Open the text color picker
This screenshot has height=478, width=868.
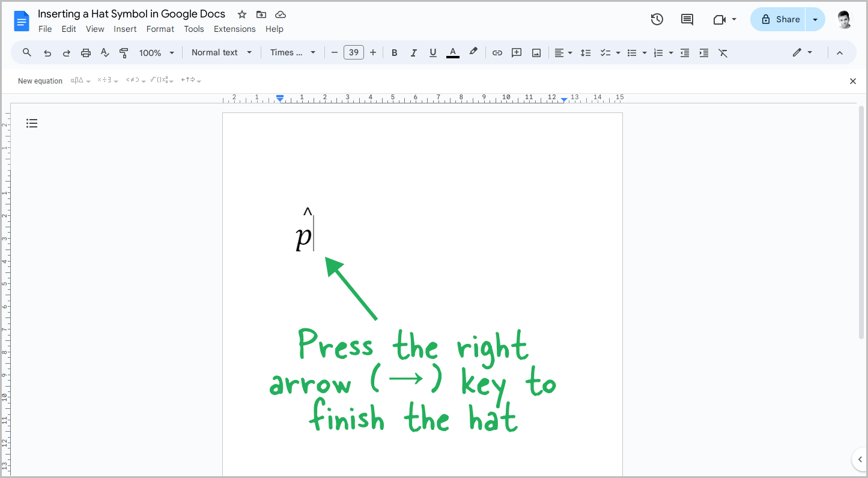tap(452, 52)
